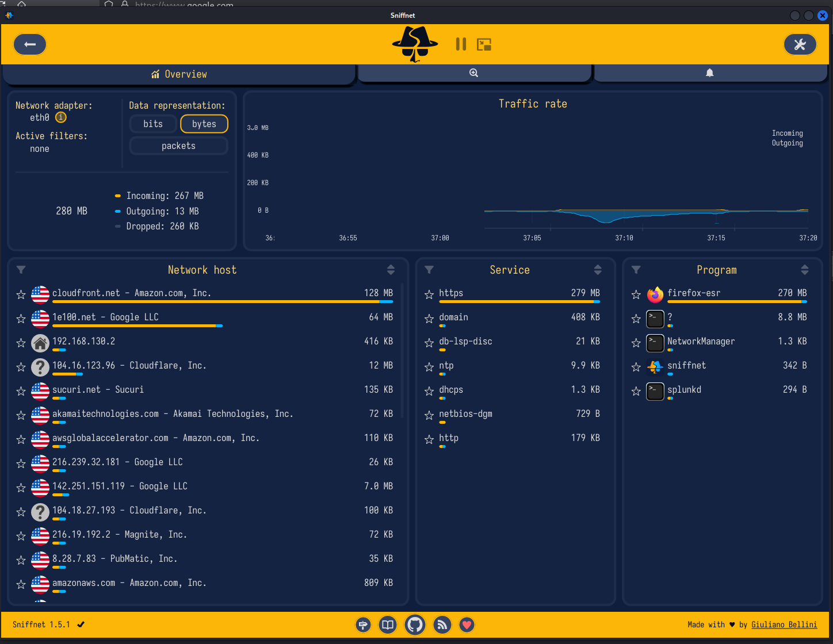The image size is (833, 644).
Task: Select http service row
Action: (512, 440)
